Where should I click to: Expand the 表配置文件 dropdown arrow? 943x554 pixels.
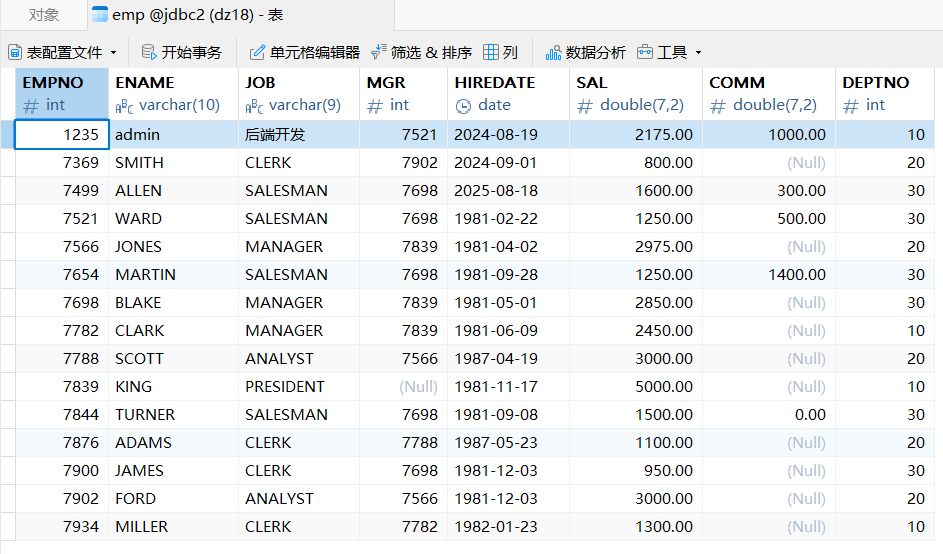[x=113, y=52]
